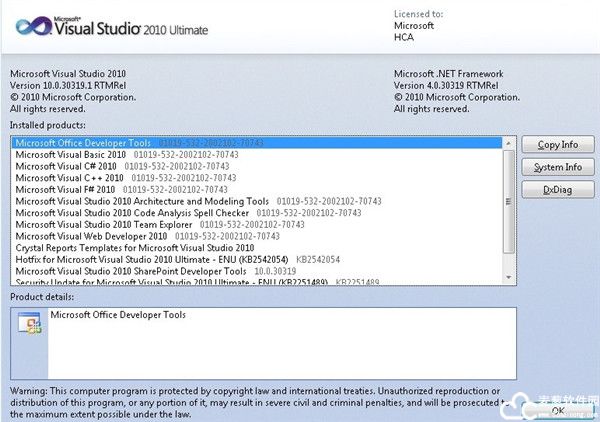Select Microsoft Visual Web Developer 2010 entry
The height and width of the screenshot is (422, 600).
[x=257, y=236]
